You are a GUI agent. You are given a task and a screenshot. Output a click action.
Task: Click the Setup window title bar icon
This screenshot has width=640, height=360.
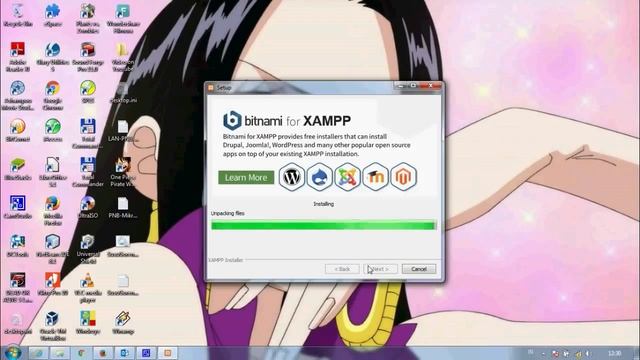coord(211,87)
